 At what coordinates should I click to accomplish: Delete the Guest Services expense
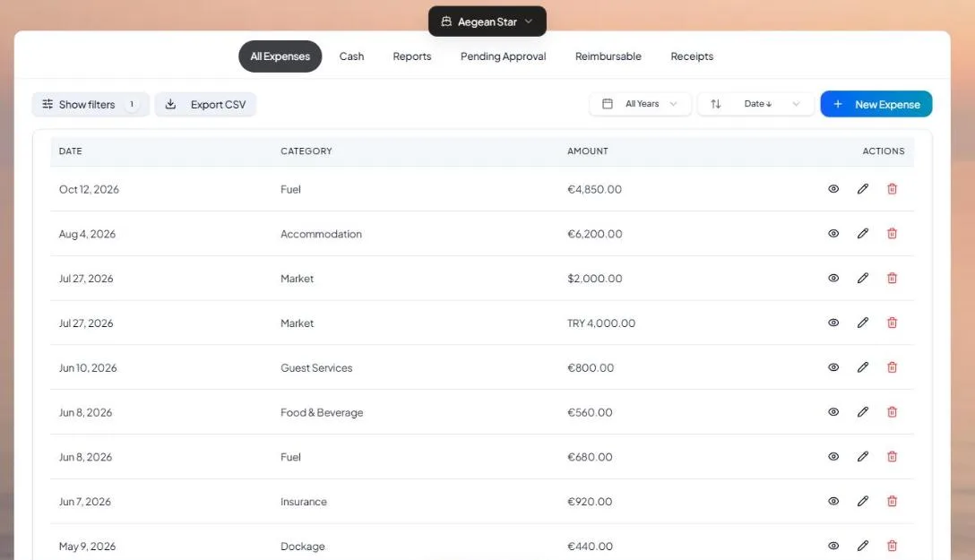[892, 367]
